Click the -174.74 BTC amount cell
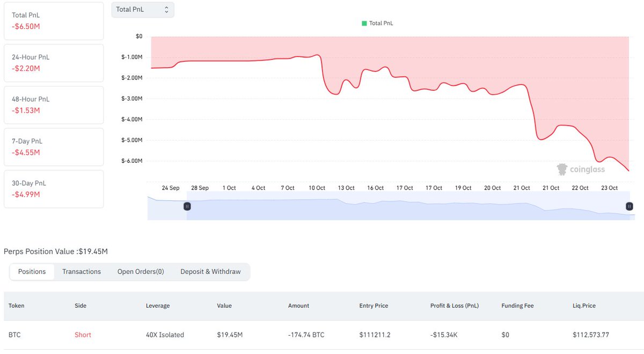 click(x=306, y=335)
